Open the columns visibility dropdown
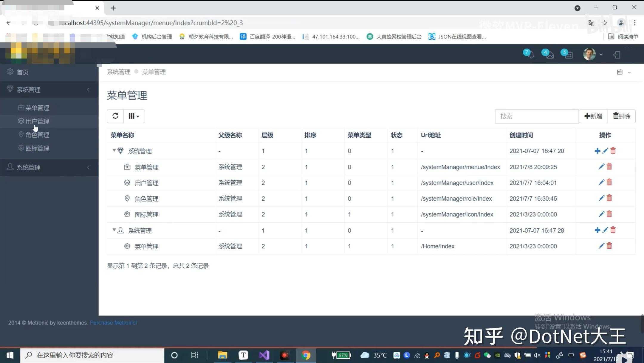 pos(134,116)
